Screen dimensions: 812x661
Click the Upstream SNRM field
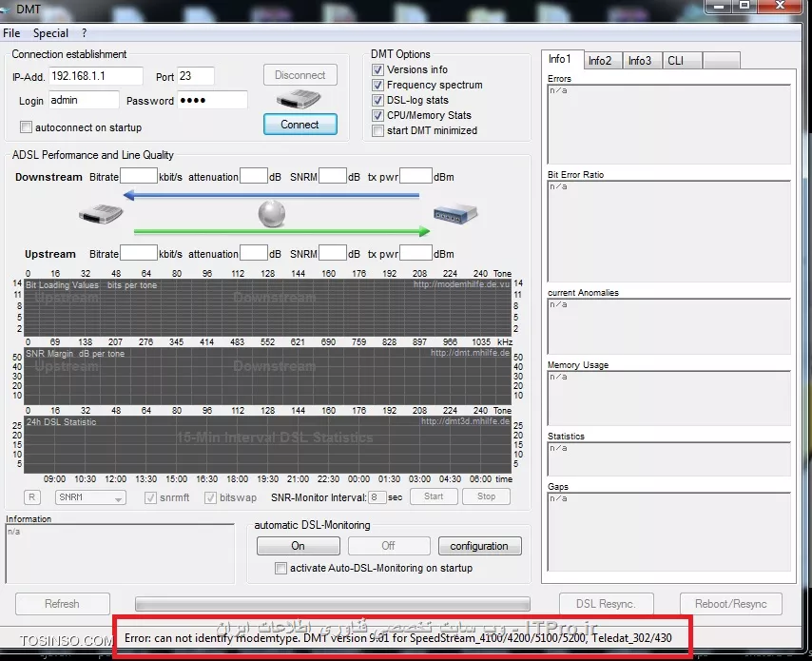pyautogui.click(x=333, y=253)
